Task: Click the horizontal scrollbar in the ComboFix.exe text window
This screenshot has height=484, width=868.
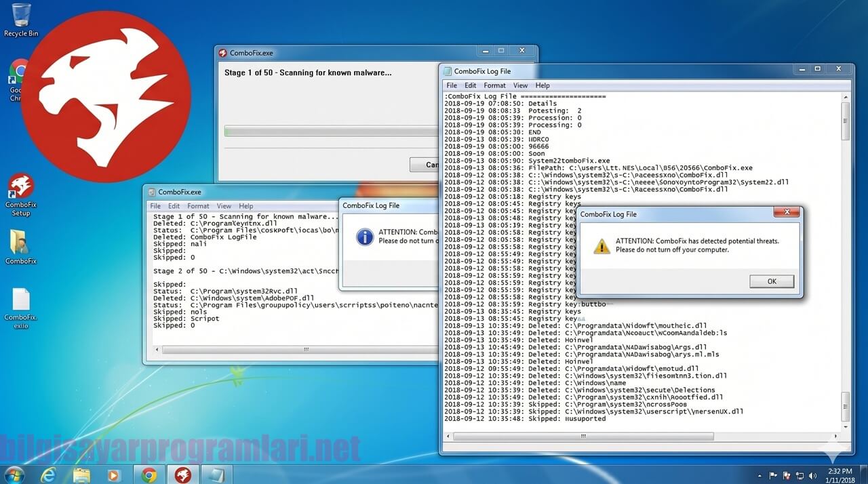Action: (296, 350)
